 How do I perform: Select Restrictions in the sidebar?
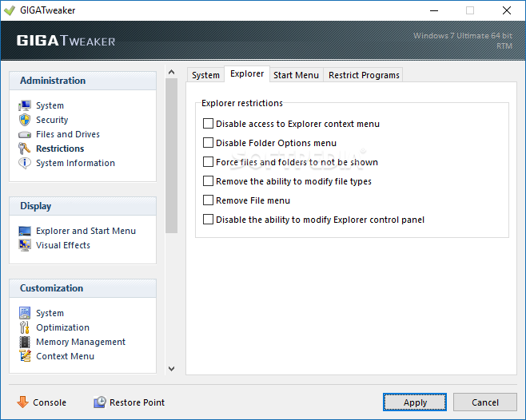[60, 149]
